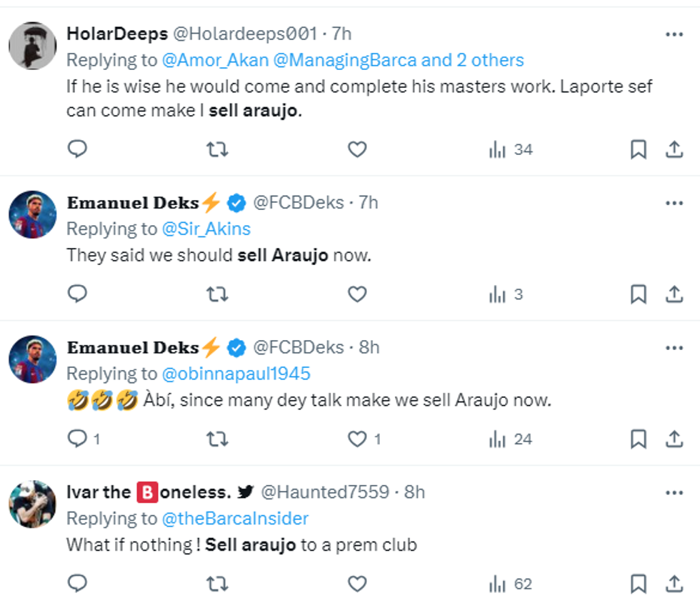Open more menu on 'They said we should' tweet
700x608 pixels.
coord(674,203)
